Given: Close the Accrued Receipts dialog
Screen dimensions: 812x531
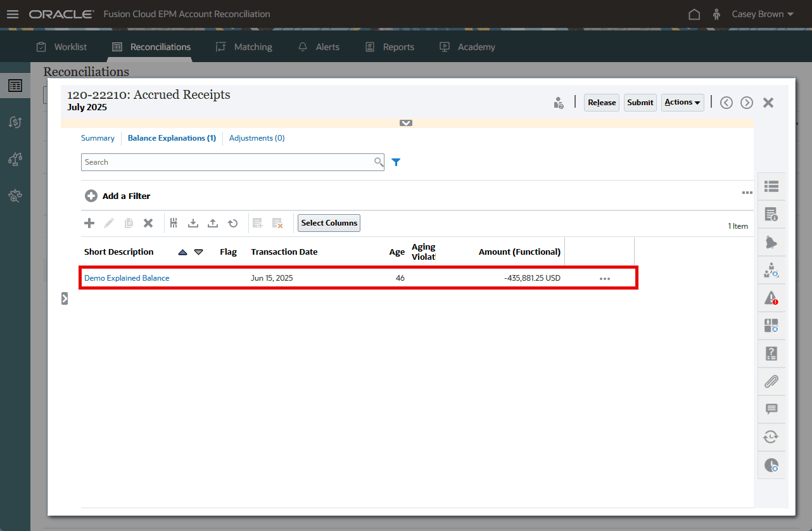Looking at the screenshot, I should (768, 103).
